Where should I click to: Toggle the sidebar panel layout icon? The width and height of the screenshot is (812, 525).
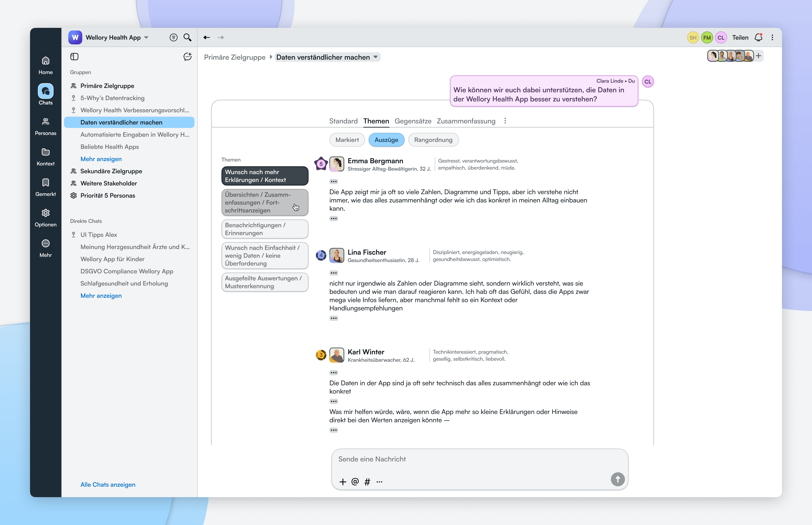[74, 57]
